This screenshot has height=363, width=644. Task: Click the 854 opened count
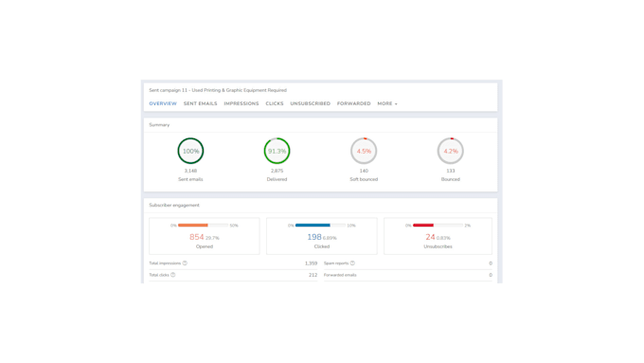pyautogui.click(x=196, y=237)
